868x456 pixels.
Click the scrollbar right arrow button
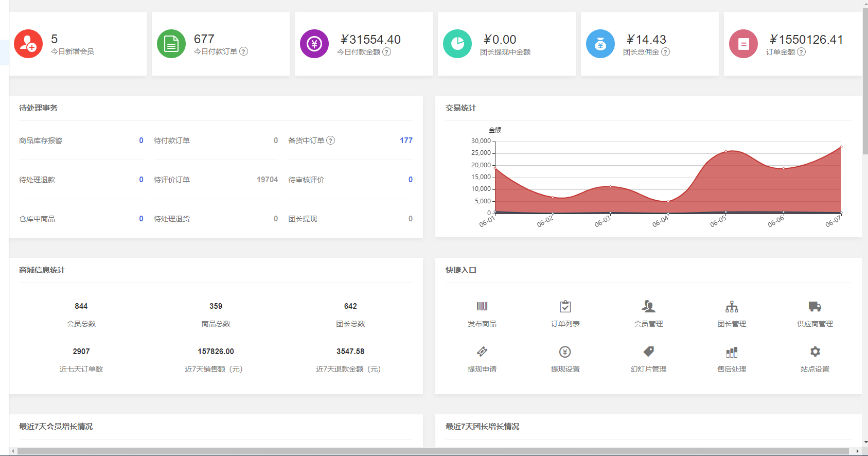tap(858, 451)
